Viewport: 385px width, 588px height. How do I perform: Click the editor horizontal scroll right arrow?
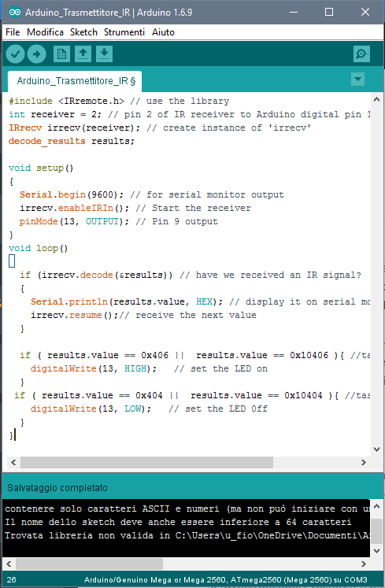(363, 462)
